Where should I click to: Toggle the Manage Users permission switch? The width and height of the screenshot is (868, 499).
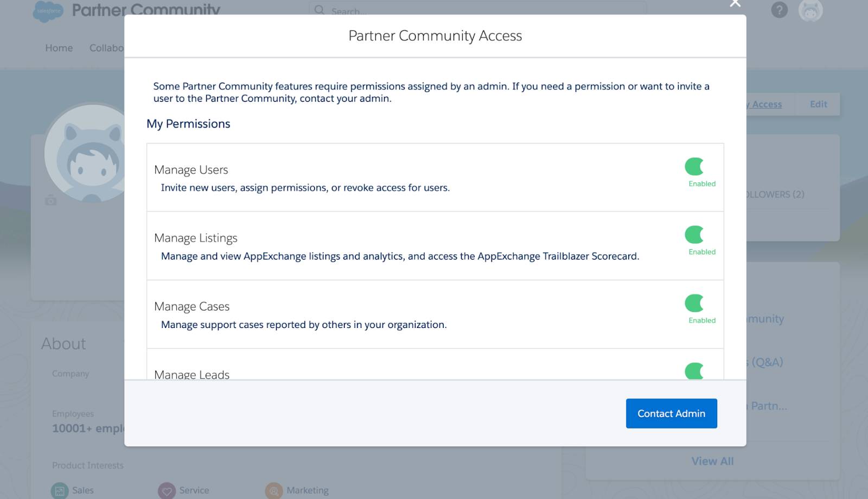pos(694,166)
